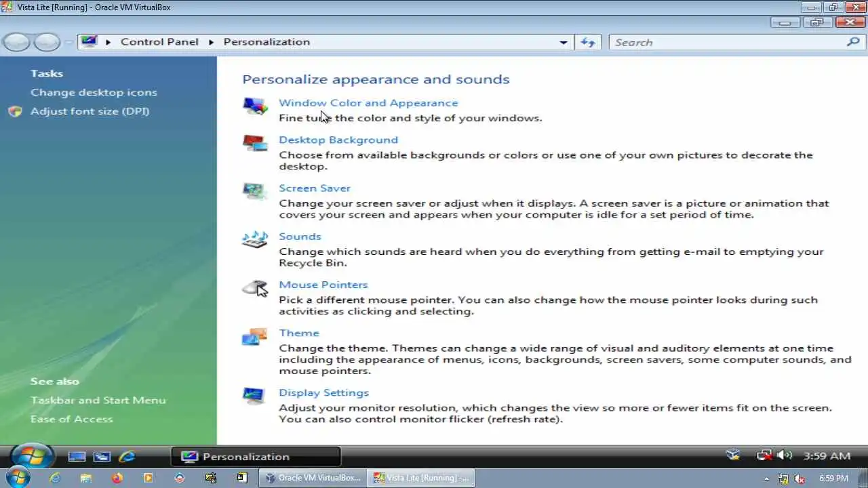Click the See also heading in sidebar
The image size is (868, 488).
54,381
